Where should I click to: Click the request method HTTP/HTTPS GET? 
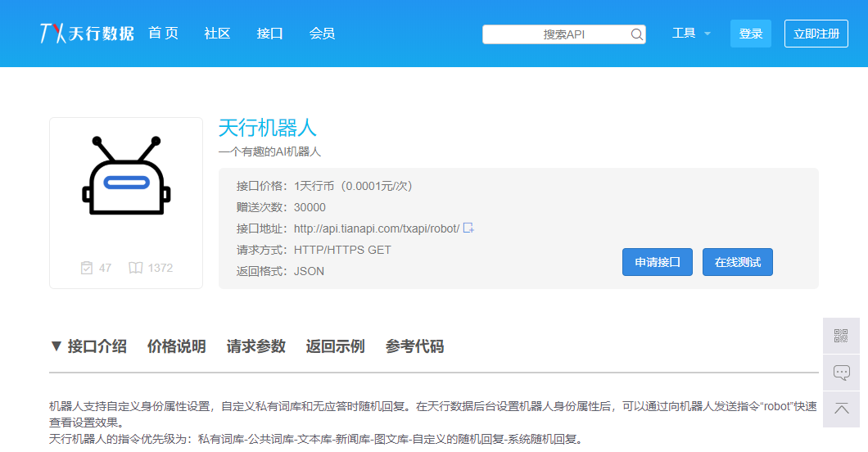(x=342, y=250)
